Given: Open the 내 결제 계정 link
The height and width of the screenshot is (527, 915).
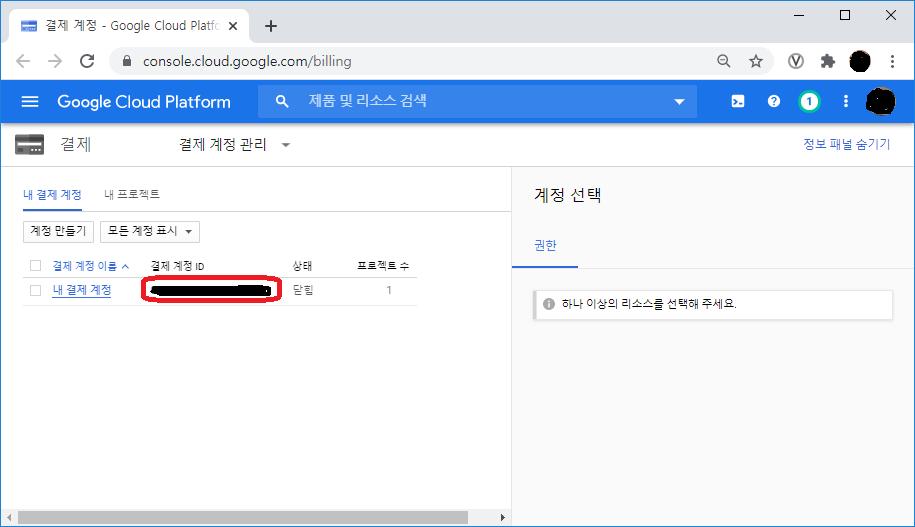Looking at the screenshot, I should pyautogui.click(x=82, y=290).
